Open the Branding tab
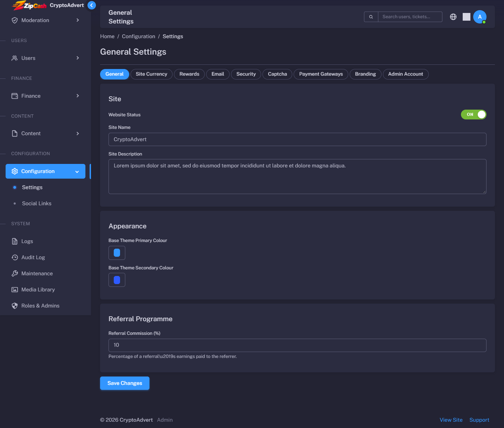The width and height of the screenshot is (504, 428). point(365,74)
